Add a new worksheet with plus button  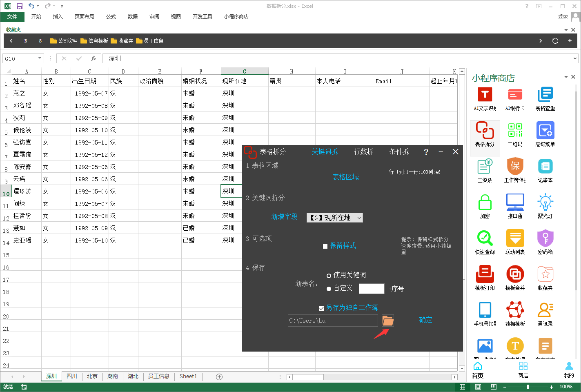click(x=219, y=376)
